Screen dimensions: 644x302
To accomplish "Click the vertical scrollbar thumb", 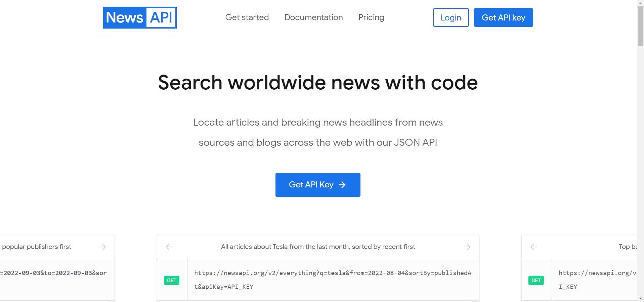I will coord(640,26).
